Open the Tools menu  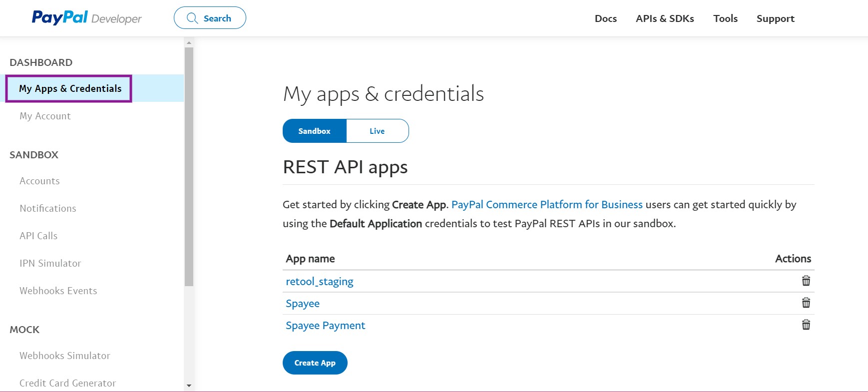[725, 18]
